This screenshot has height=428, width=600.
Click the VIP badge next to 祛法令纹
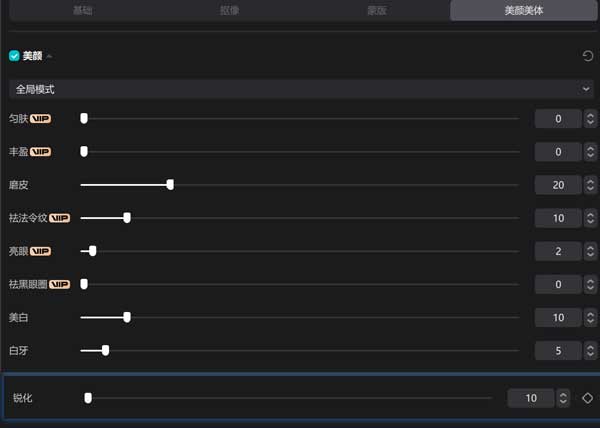(x=59, y=218)
